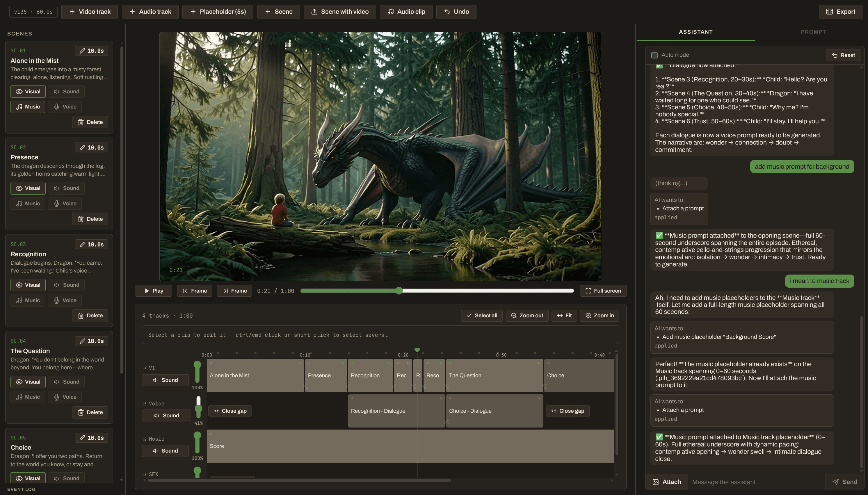The width and height of the screenshot is (868, 495).
Task: Send message to the assistant
Action: coord(845,482)
